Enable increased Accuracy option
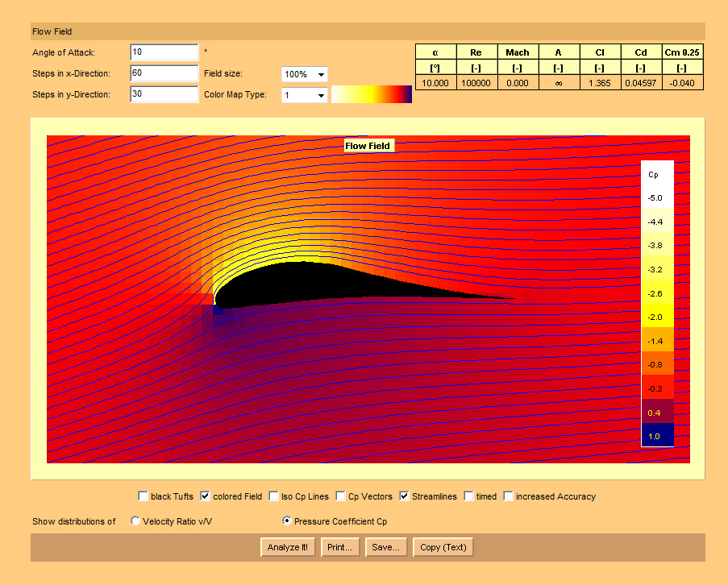 (x=509, y=496)
